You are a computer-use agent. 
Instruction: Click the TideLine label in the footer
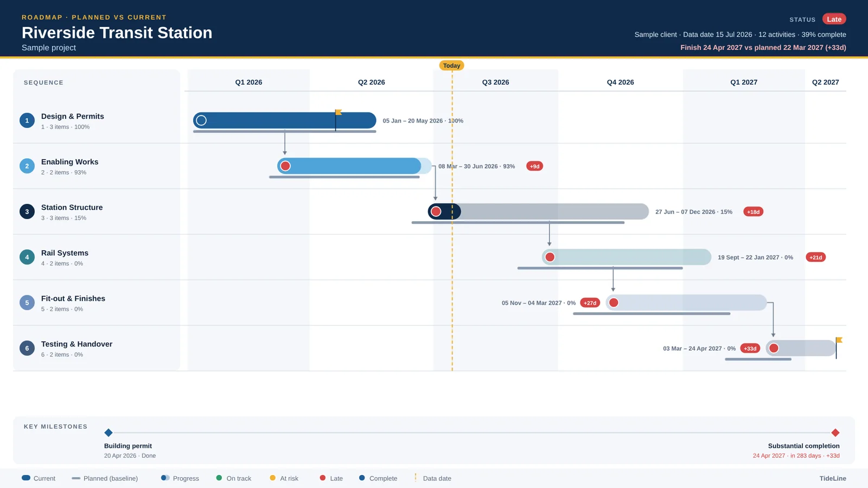point(833,478)
